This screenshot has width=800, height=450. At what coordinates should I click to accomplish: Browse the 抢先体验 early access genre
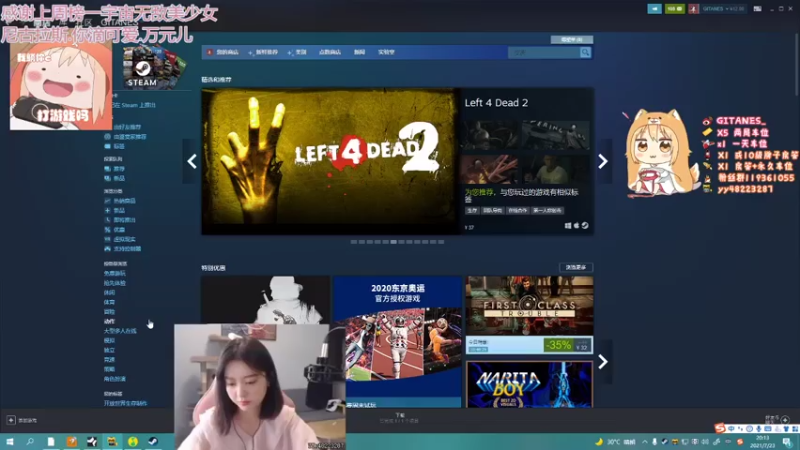click(115, 283)
